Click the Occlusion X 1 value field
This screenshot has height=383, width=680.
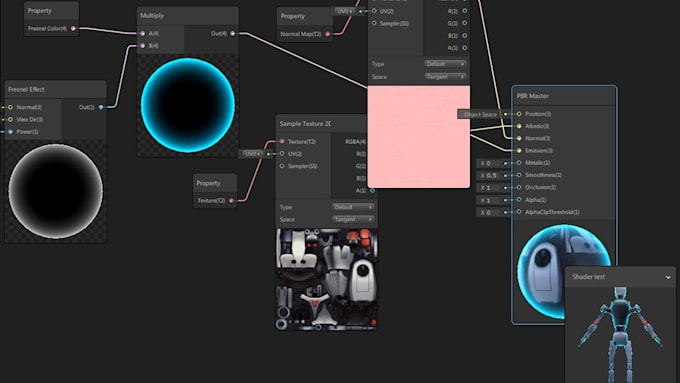[x=489, y=187]
